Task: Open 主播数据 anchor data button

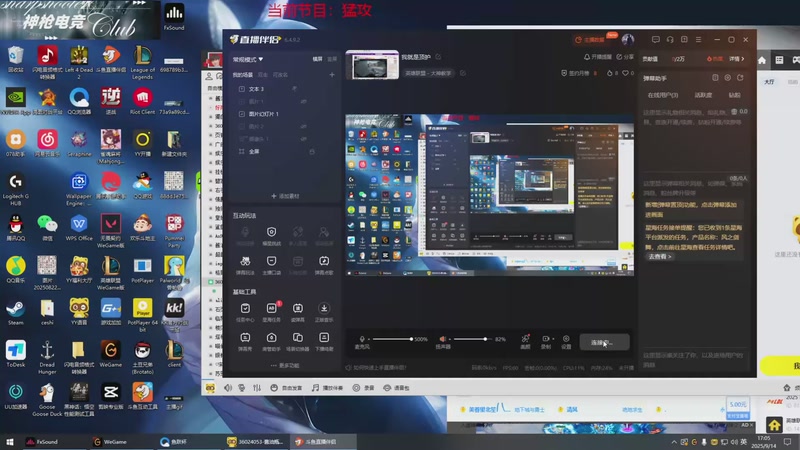Action: (590, 40)
